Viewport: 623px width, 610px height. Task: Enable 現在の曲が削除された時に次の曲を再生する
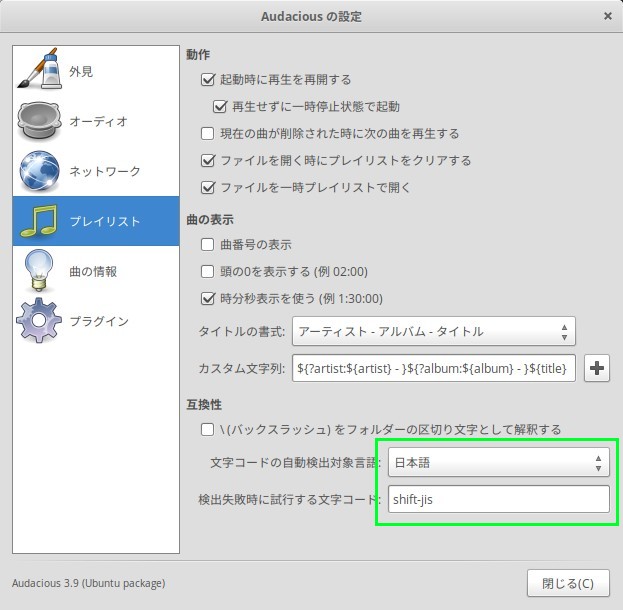(207, 134)
